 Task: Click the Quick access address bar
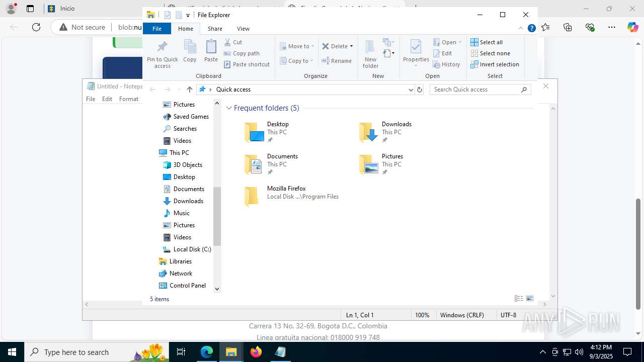(x=306, y=89)
